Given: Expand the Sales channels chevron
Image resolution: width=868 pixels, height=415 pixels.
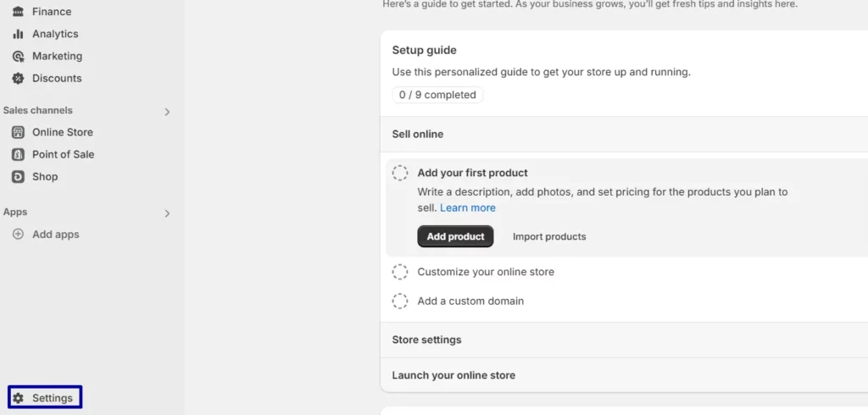Looking at the screenshot, I should [x=167, y=112].
